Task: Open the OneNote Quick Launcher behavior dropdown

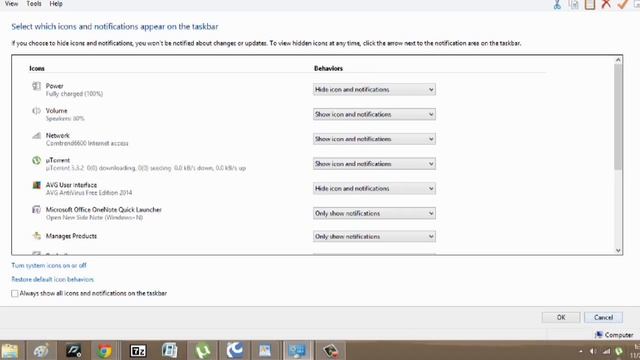Action: [374, 213]
